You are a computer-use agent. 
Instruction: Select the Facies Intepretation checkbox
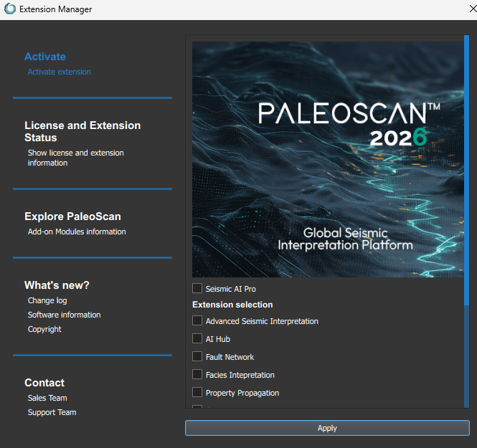[197, 374]
